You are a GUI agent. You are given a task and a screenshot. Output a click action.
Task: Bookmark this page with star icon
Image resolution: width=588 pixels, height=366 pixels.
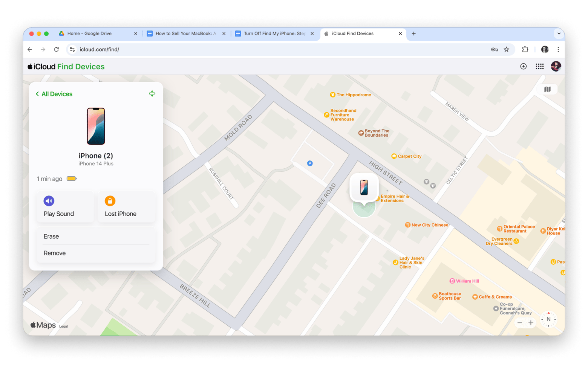pyautogui.click(x=507, y=49)
